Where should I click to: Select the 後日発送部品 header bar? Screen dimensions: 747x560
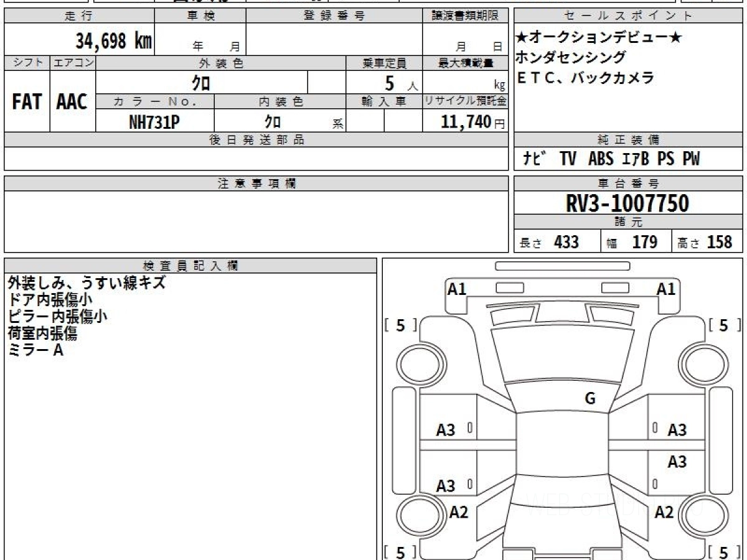pos(256,140)
